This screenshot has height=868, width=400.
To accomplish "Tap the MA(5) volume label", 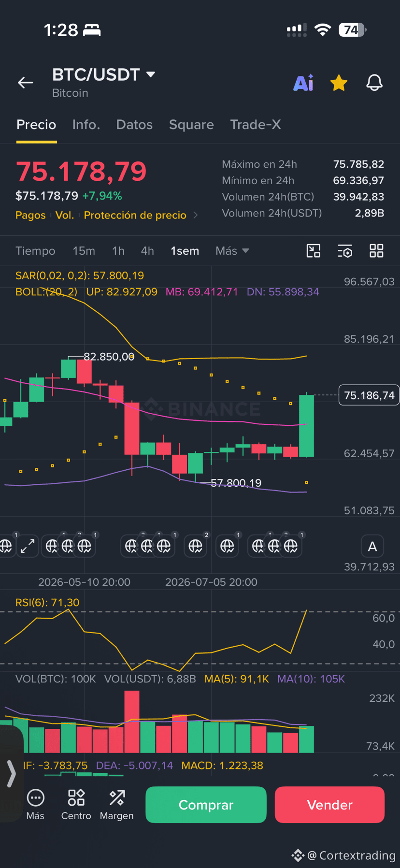I will pyautogui.click(x=237, y=679).
